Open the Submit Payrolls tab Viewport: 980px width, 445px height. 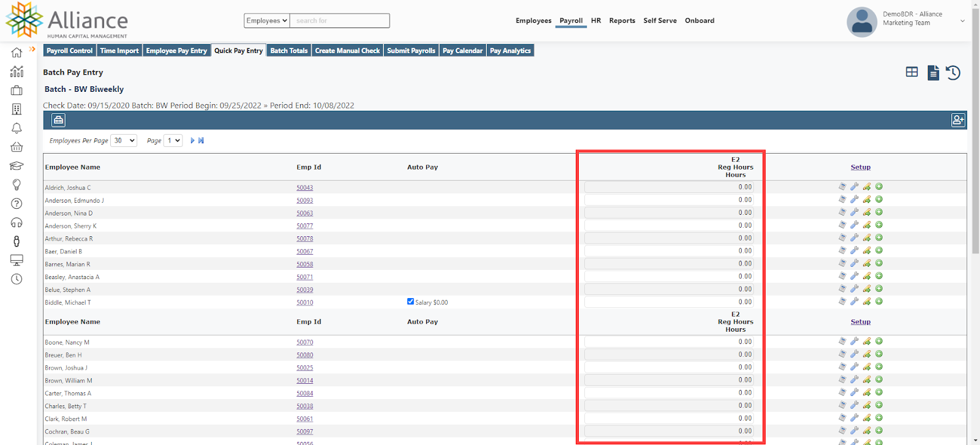411,51
